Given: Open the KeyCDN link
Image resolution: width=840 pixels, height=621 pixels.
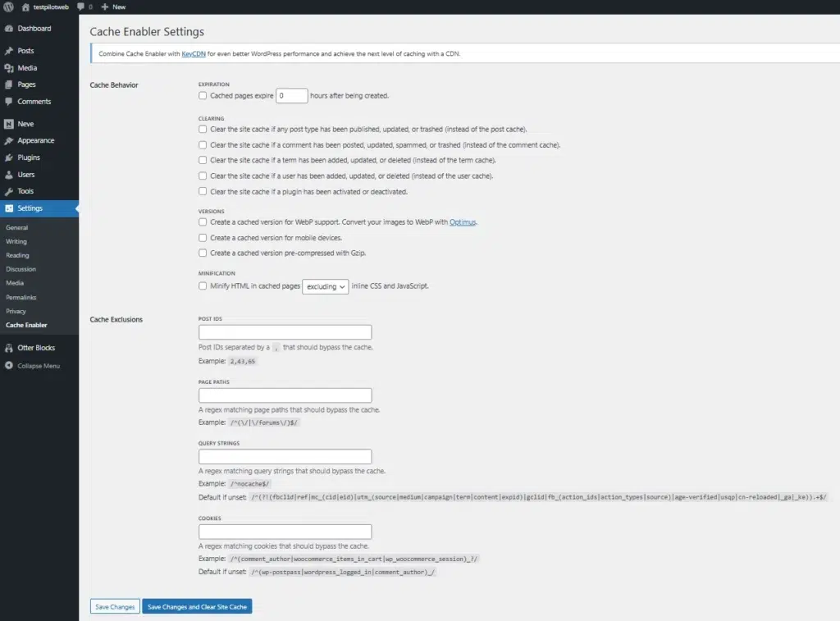Looking at the screenshot, I should [194, 53].
